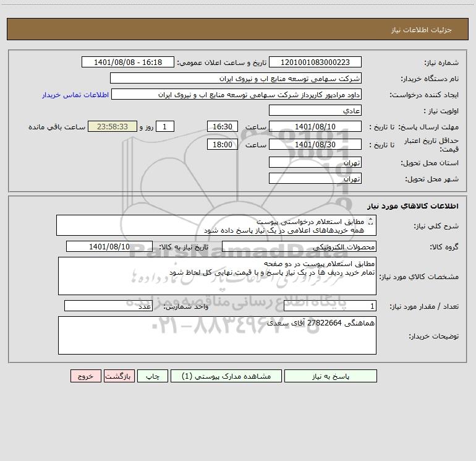Click the 'واحد شمارش:' label
Screen dimensions: 476x461
point(186,307)
